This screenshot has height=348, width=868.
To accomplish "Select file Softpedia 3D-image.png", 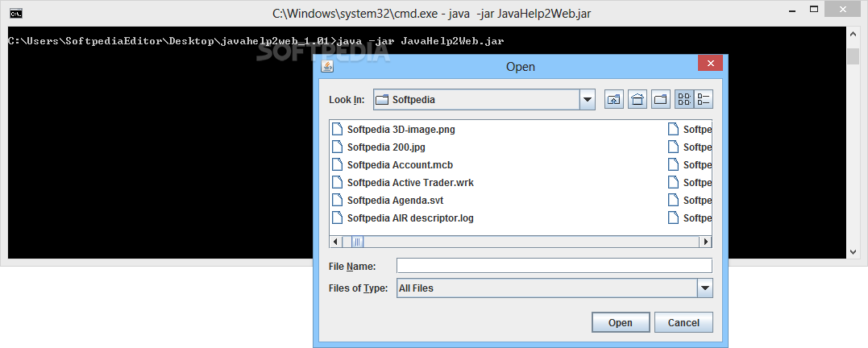I will (401, 130).
